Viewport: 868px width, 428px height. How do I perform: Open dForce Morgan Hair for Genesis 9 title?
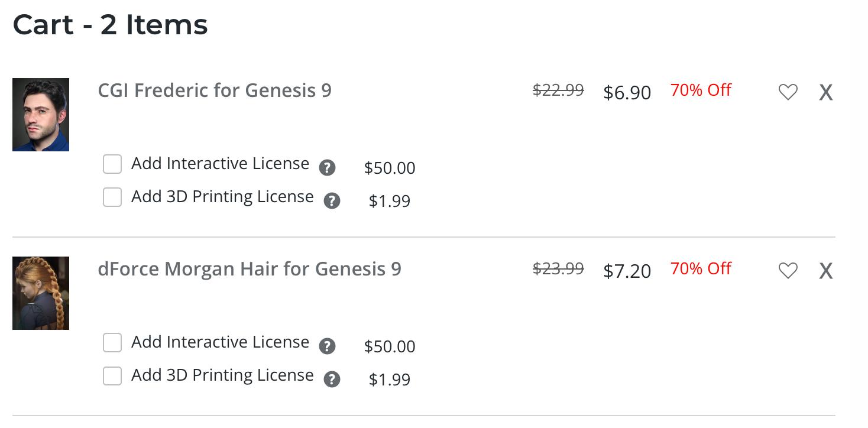pos(249,269)
